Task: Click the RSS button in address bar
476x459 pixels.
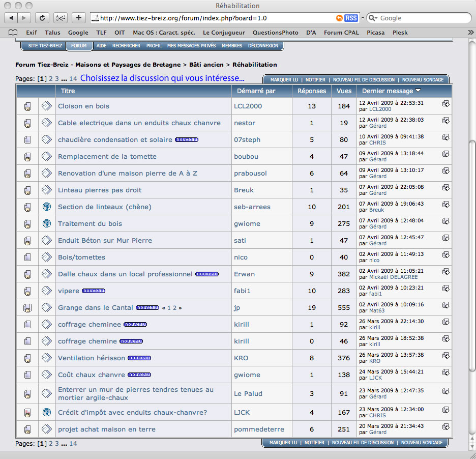Action: coord(351,18)
